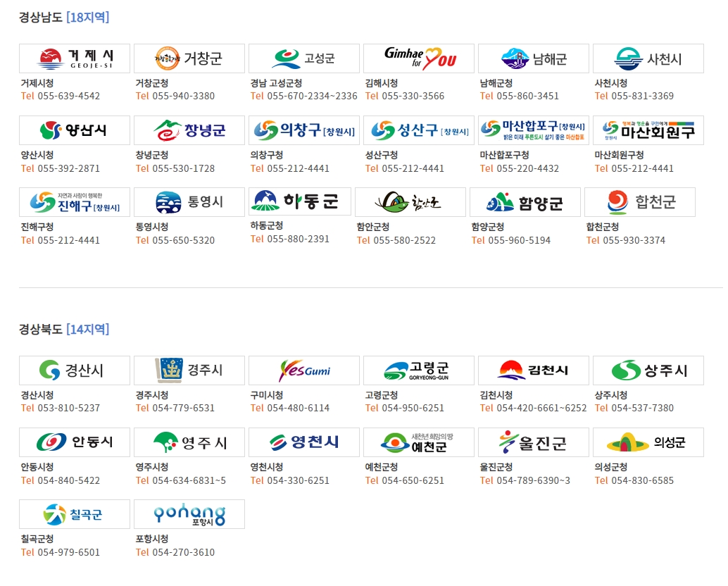Open the 통영시 logo banner
This screenshot has height=586, width=728.
point(189,202)
